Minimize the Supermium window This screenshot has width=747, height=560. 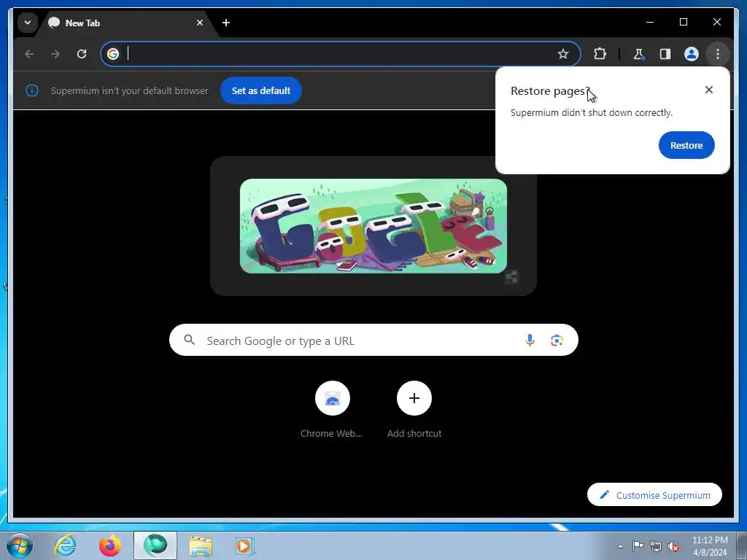pos(650,22)
